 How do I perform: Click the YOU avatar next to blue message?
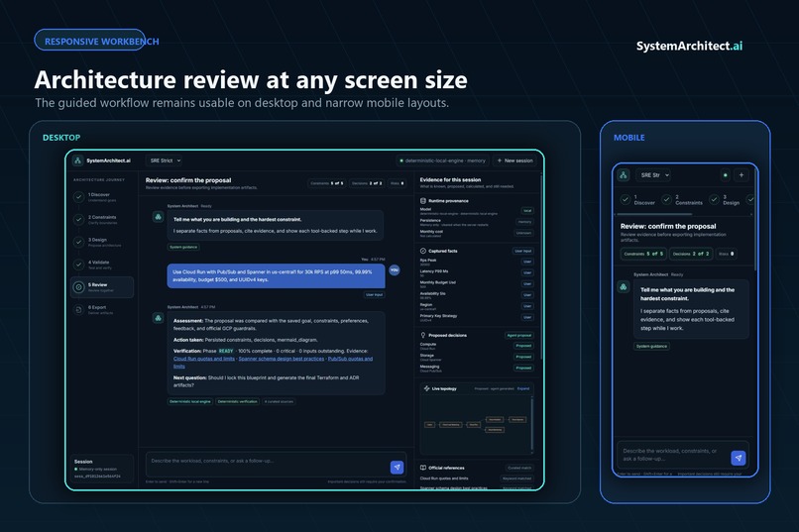395,269
